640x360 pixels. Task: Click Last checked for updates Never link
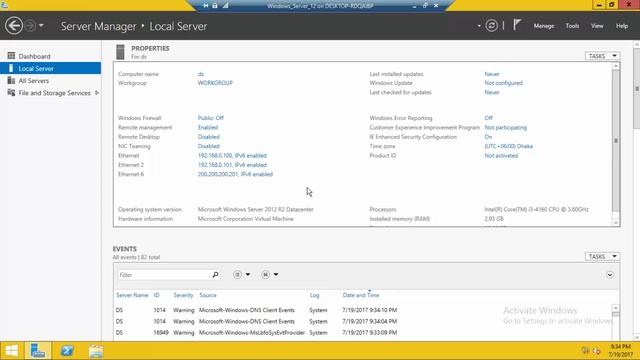pos(492,92)
